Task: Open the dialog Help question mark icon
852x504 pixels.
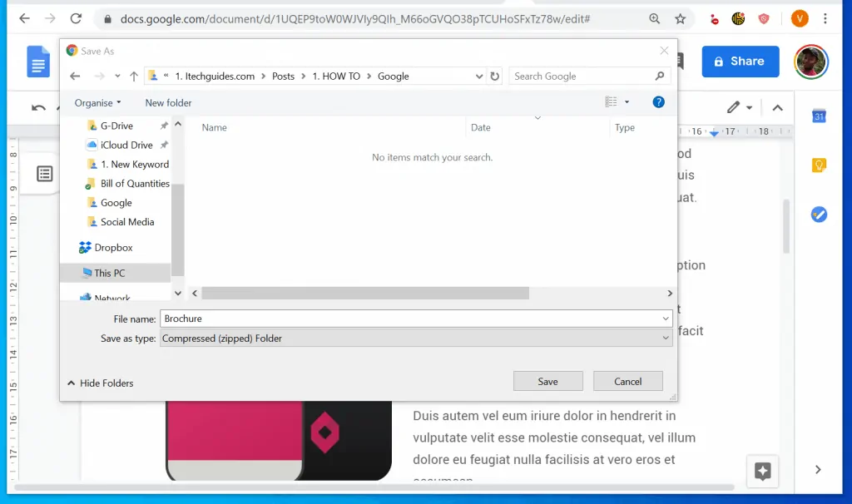Action: pos(658,102)
